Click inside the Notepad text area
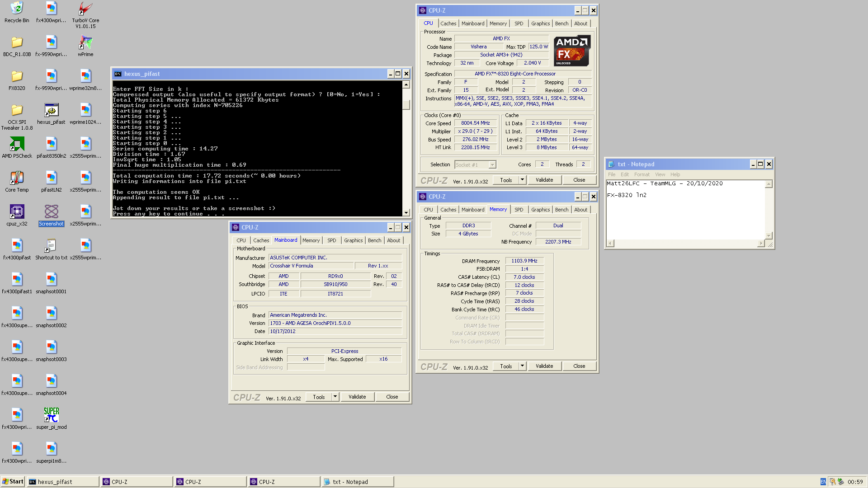Viewport: 868px width, 488px height. pos(686,210)
